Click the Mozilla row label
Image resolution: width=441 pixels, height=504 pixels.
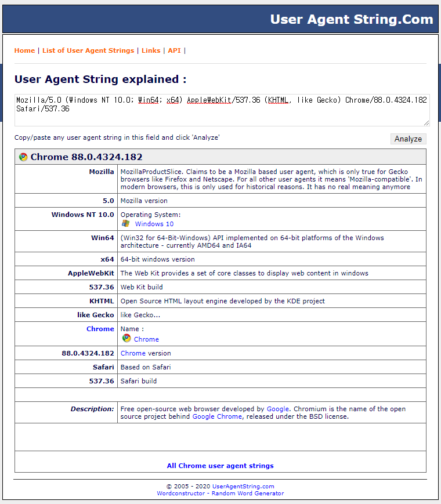coord(102,172)
